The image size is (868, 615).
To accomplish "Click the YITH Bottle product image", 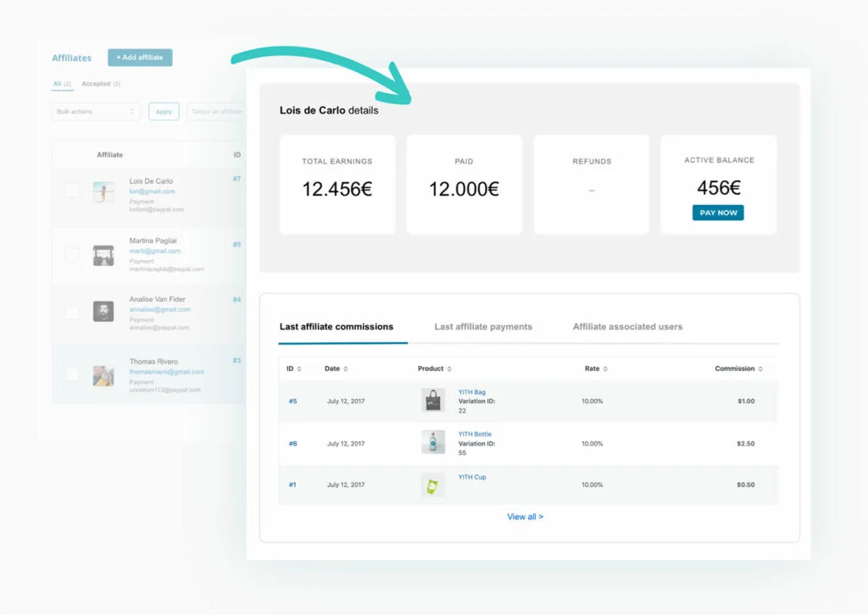I will pos(432,442).
